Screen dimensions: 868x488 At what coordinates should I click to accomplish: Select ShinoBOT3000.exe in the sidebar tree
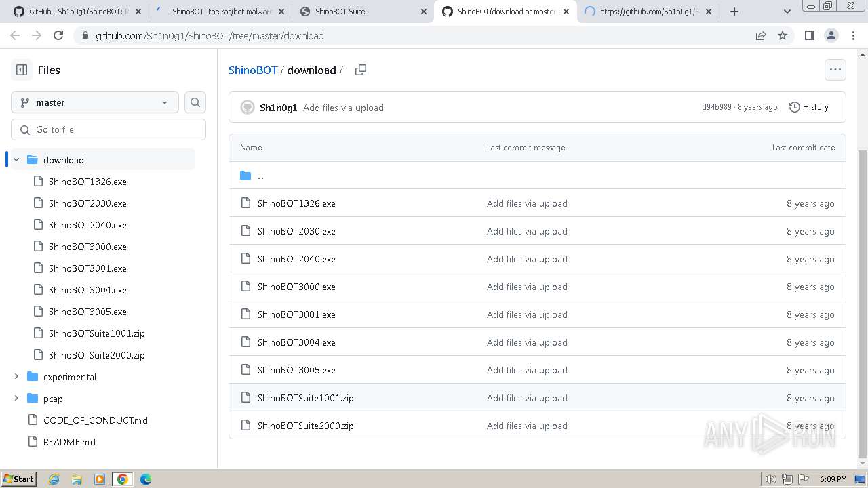[87, 247]
